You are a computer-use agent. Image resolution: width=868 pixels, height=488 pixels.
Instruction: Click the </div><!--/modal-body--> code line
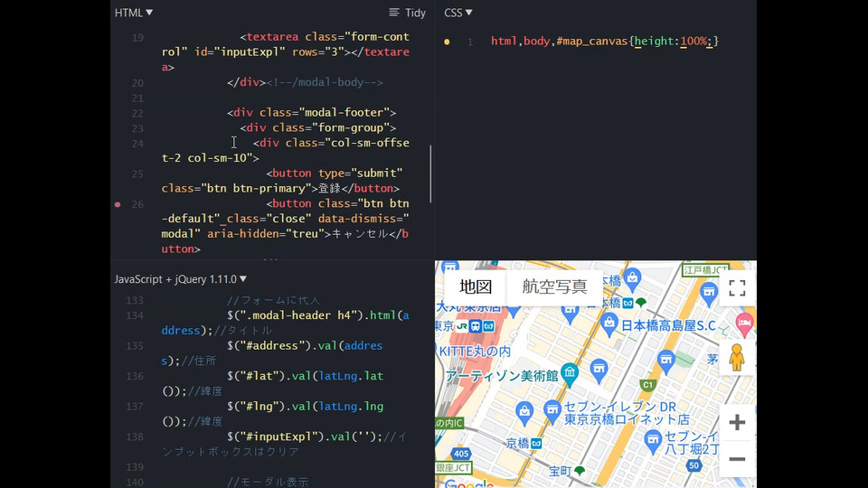point(305,82)
